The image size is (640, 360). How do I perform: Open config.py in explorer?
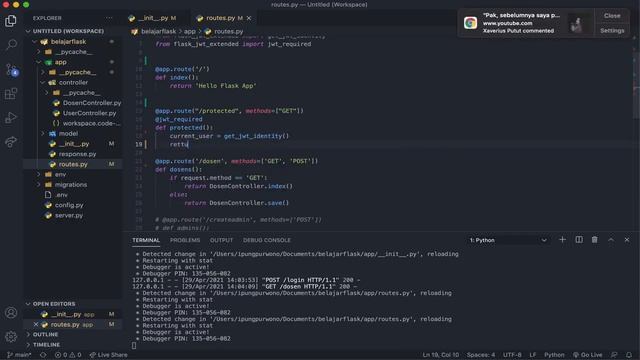(69, 205)
